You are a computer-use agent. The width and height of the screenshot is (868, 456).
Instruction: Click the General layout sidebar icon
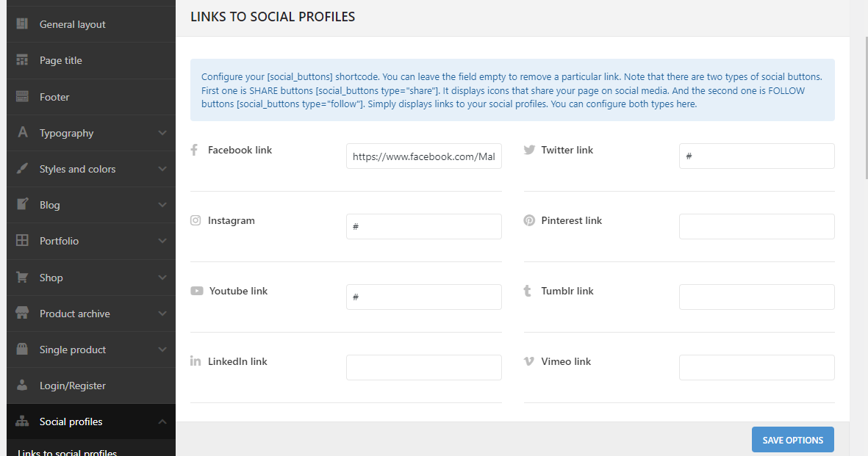[x=22, y=24]
